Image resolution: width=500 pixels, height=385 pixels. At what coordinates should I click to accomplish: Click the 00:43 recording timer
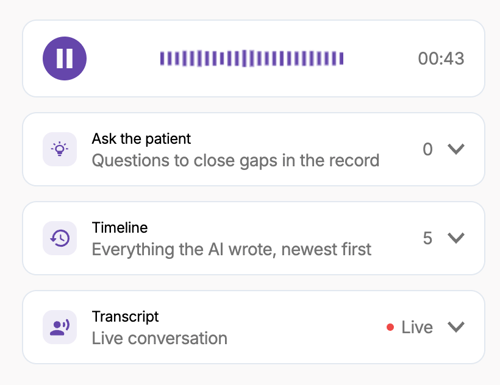pos(441,59)
